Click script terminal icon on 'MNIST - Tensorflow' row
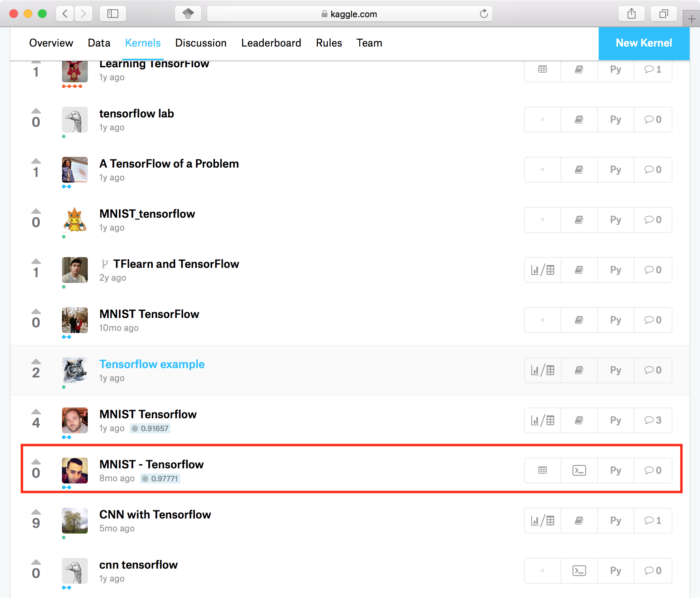Screen dimensions: 700x598 (579, 470)
